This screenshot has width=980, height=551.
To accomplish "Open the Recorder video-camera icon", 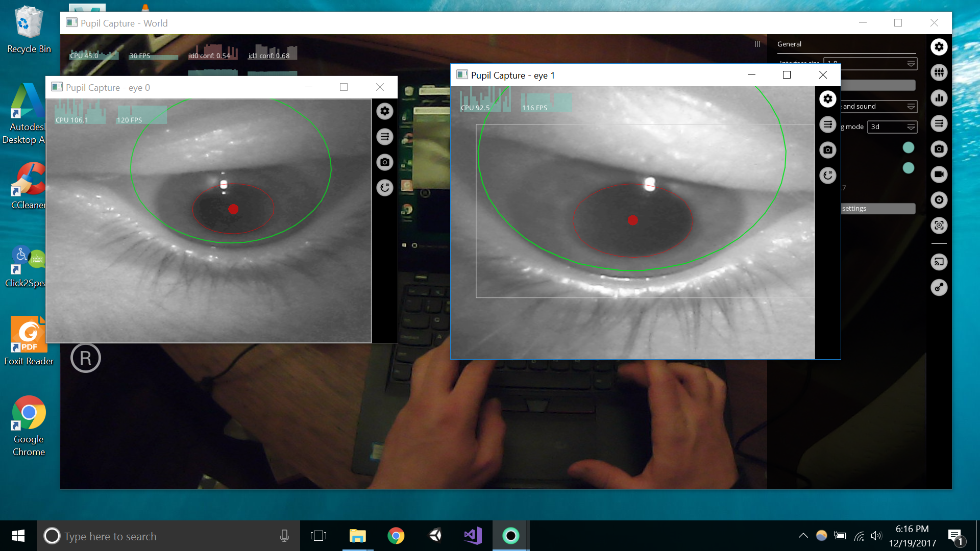I will [x=939, y=174].
